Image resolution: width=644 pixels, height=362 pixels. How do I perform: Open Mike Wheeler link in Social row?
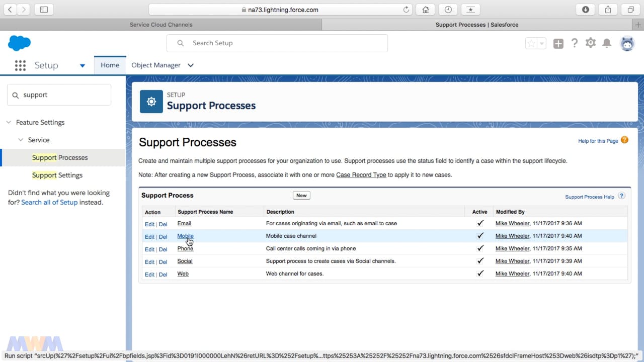click(512, 261)
